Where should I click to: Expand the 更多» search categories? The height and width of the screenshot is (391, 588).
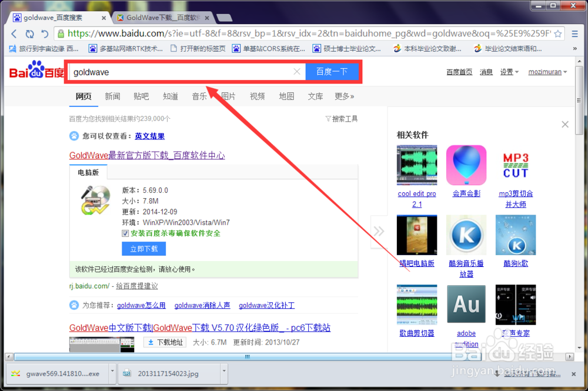click(344, 96)
